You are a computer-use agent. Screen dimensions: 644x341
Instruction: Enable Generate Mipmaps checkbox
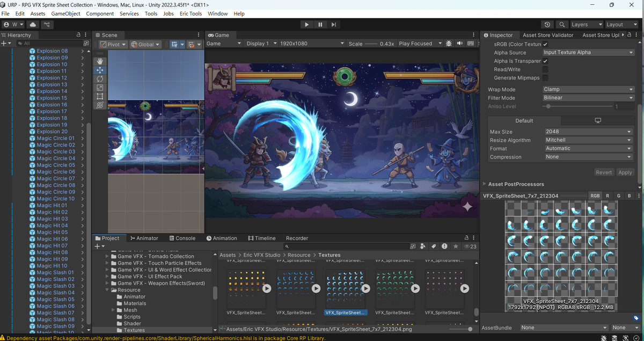[545, 78]
